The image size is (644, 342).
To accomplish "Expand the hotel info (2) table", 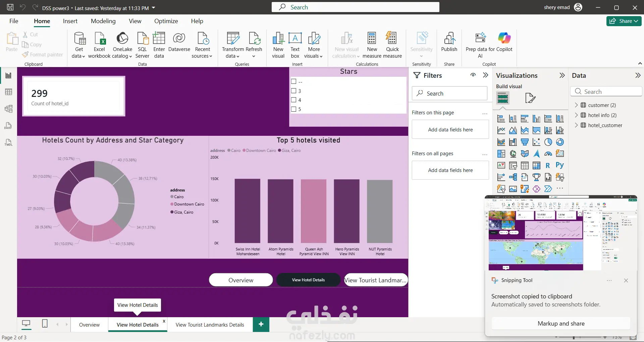I will pyautogui.click(x=576, y=115).
